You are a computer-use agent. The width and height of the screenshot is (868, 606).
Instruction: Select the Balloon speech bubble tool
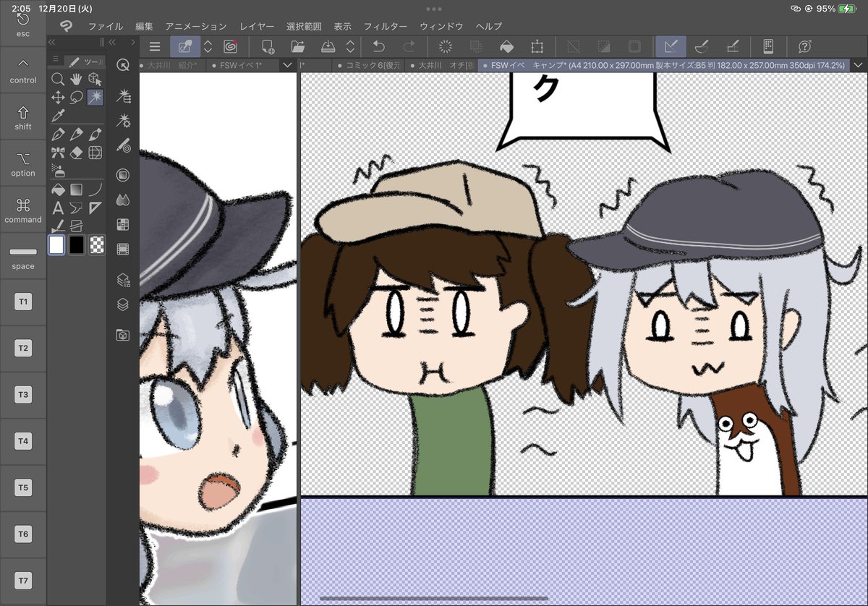76,208
